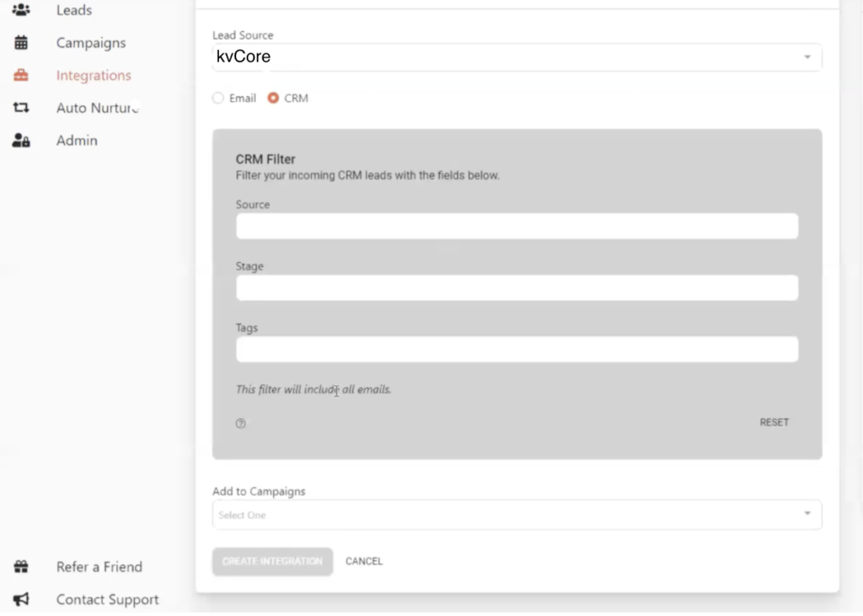Select the CRM radio button
863x616 pixels.
pos(273,98)
